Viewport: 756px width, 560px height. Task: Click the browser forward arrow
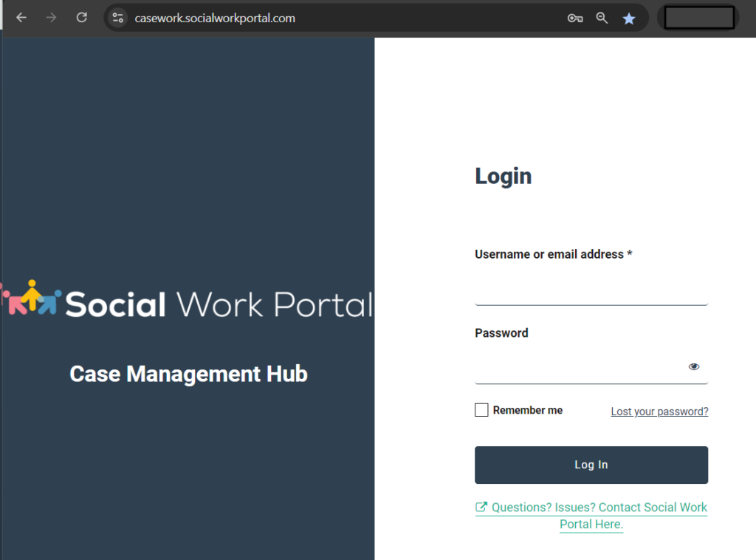click(50, 17)
